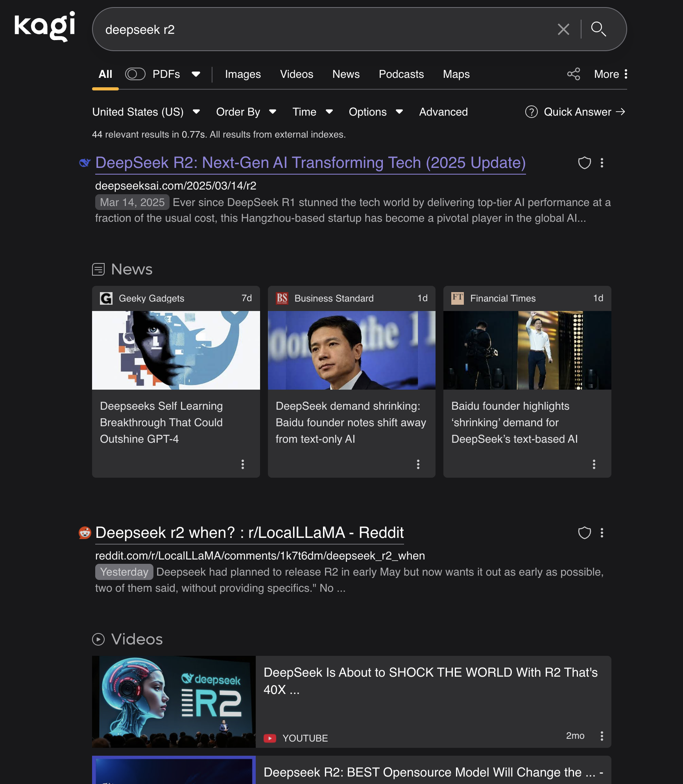Click the Kagi logo to go home
The height and width of the screenshot is (784, 683).
click(44, 26)
